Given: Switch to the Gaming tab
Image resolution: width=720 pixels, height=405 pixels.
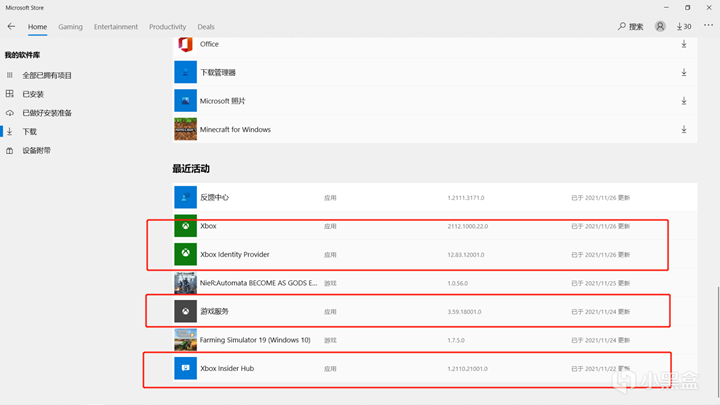Looking at the screenshot, I should [70, 27].
